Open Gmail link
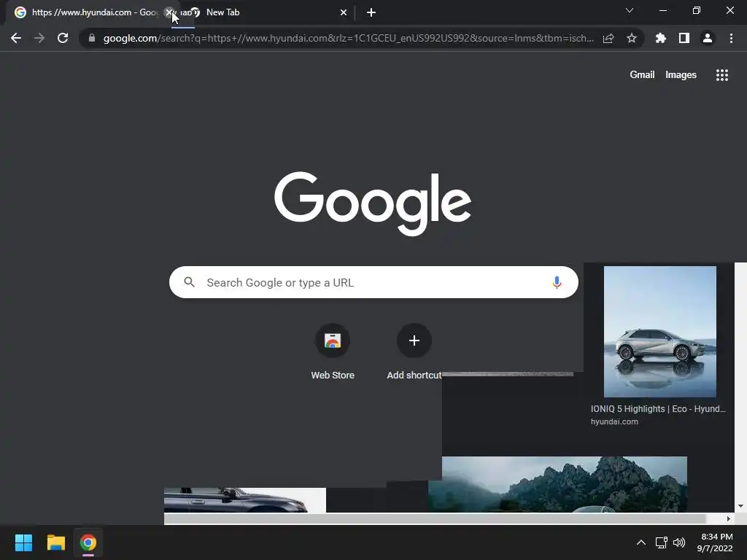This screenshot has height=560, width=747. point(642,75)
